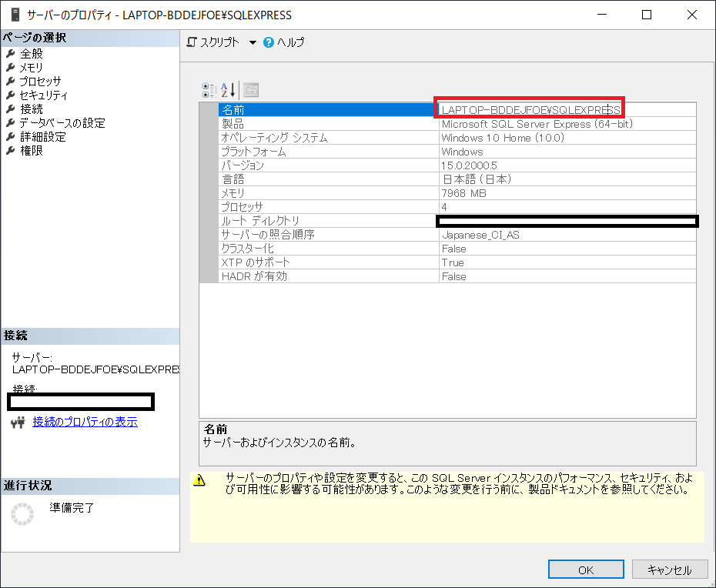Select the 詳細設定 page wrench icon

click(x=11, y=136)
